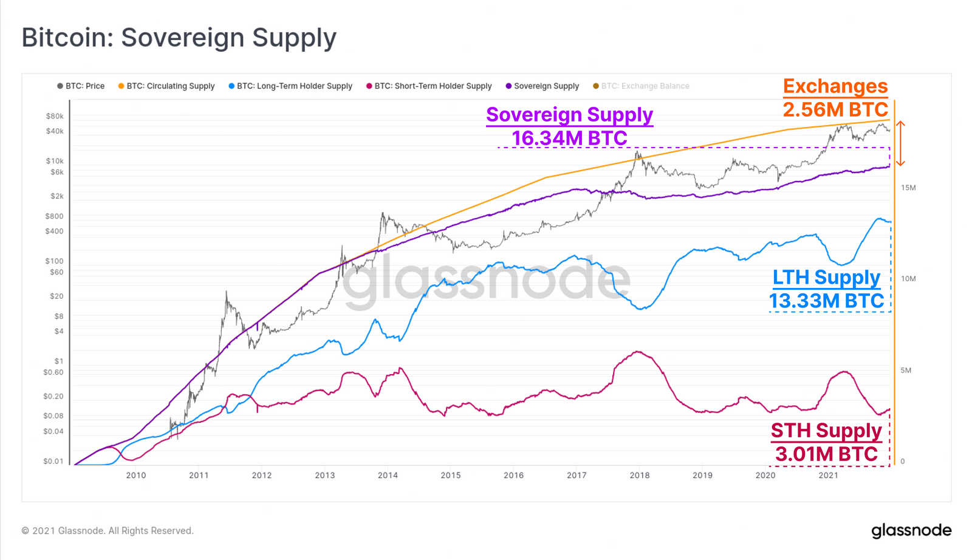
Task: Click the orange double-headed Exchanges arrow
Action: tap(901, 143)
